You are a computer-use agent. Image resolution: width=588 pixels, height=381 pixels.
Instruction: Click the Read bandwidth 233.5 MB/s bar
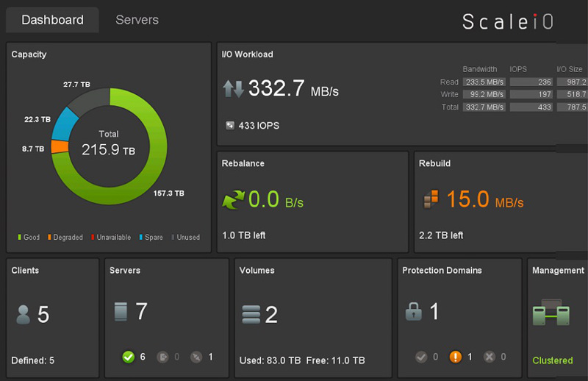coord(483,82)
